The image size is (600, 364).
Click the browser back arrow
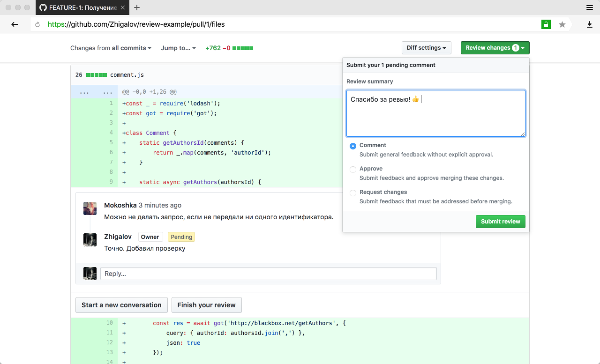click(x=15, y=24)
